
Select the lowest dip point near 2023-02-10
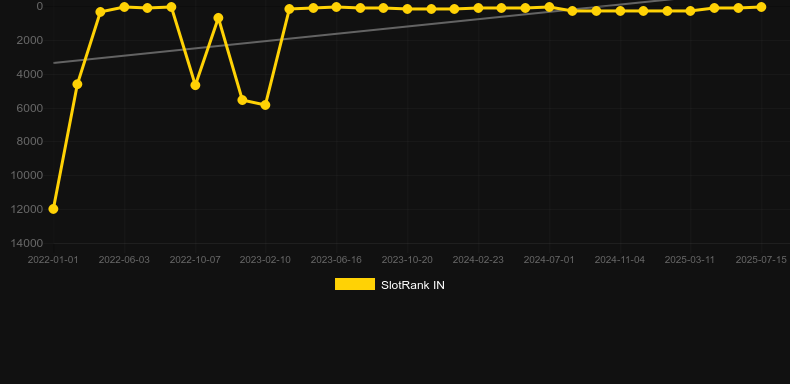pyautogui.click(x=265, y=105)
